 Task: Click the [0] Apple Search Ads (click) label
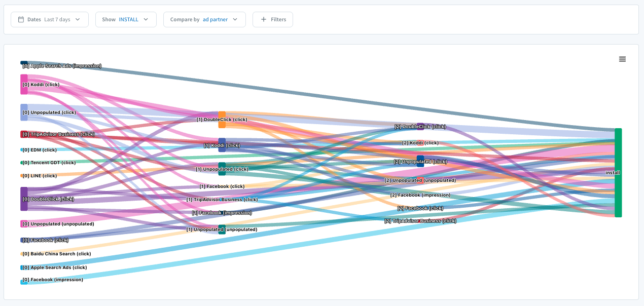point(55,267)
